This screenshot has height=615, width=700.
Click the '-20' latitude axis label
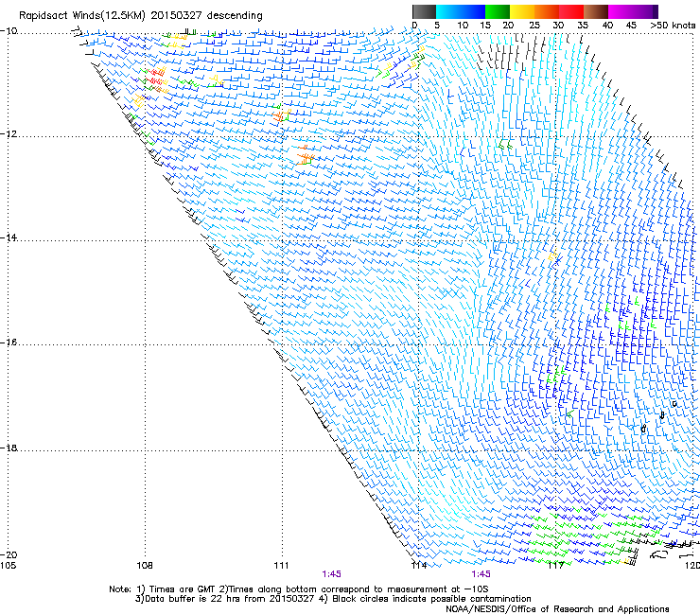(x=9, y=554)
